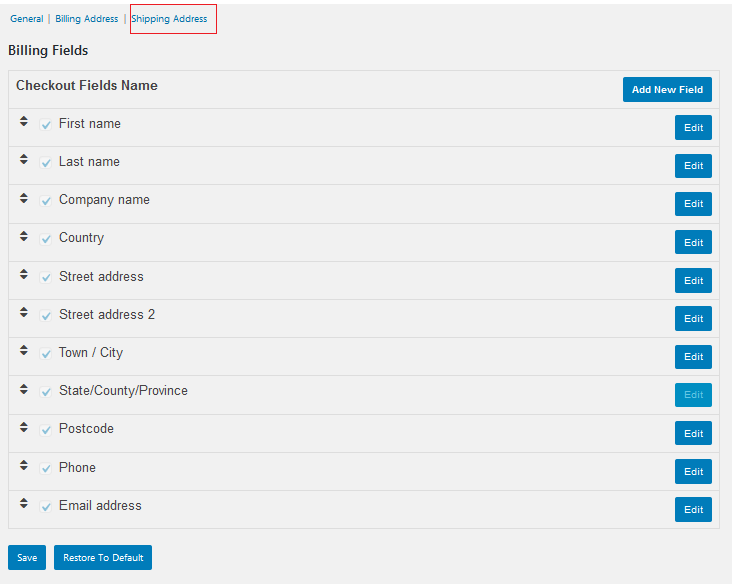Click the Town / City label

91,352
